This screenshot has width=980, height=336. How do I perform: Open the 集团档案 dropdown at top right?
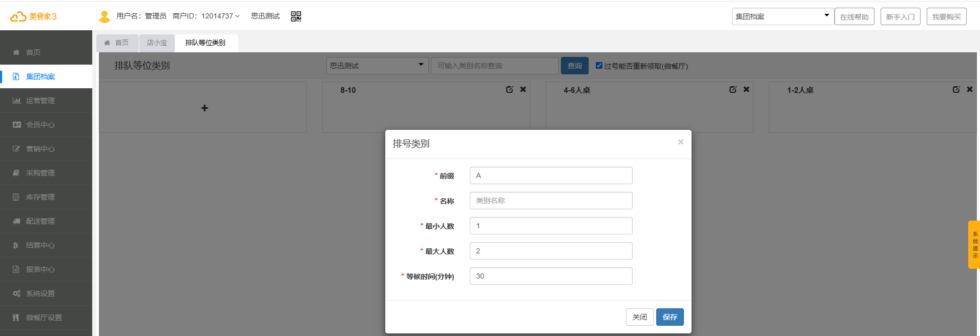782,16
